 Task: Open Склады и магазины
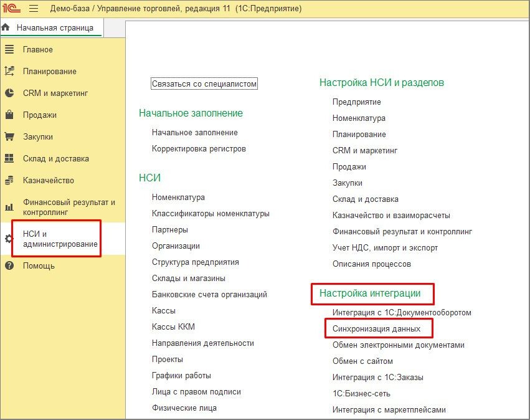189,279
